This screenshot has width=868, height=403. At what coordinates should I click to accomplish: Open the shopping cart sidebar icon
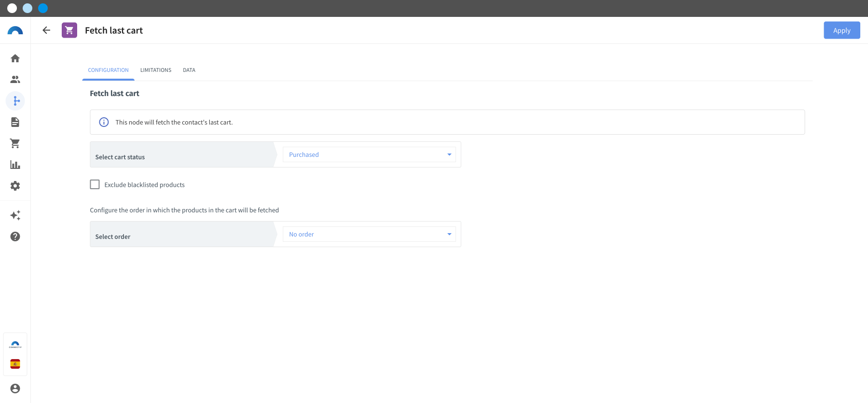15,143
